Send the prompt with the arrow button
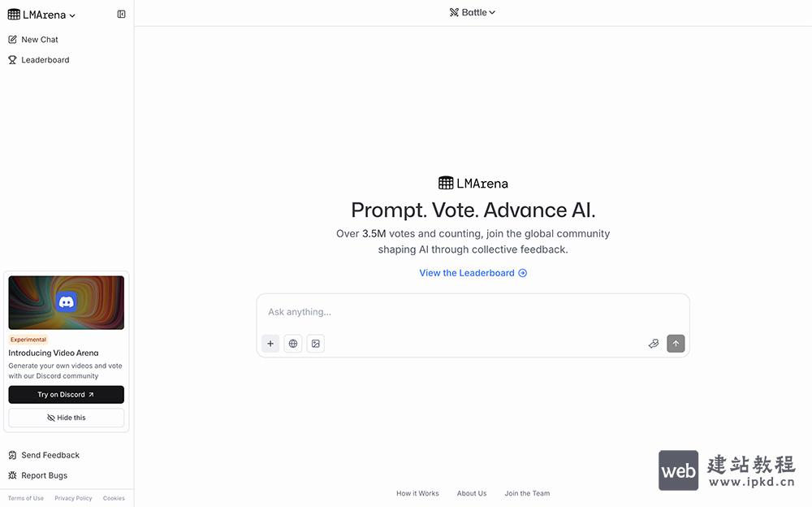Screen dimensions: 812x507 coord(676,344)
